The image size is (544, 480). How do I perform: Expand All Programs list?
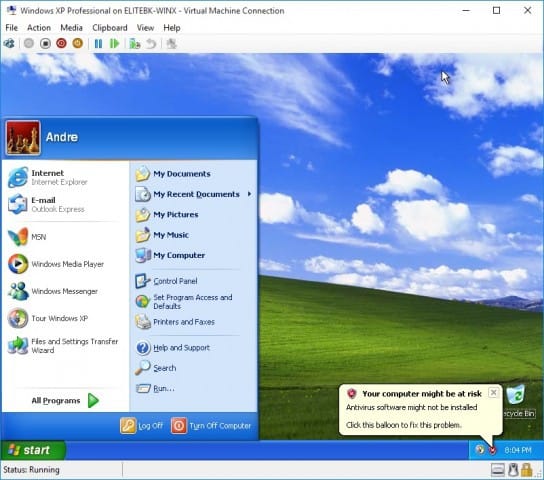pyautogui.click(x=65, y=401)
